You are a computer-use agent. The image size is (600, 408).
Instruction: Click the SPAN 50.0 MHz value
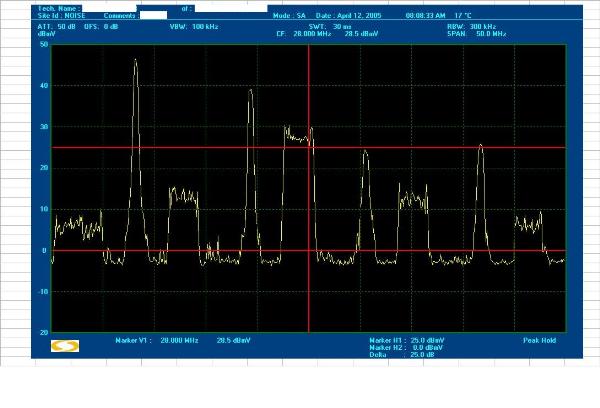coord(470,32)
